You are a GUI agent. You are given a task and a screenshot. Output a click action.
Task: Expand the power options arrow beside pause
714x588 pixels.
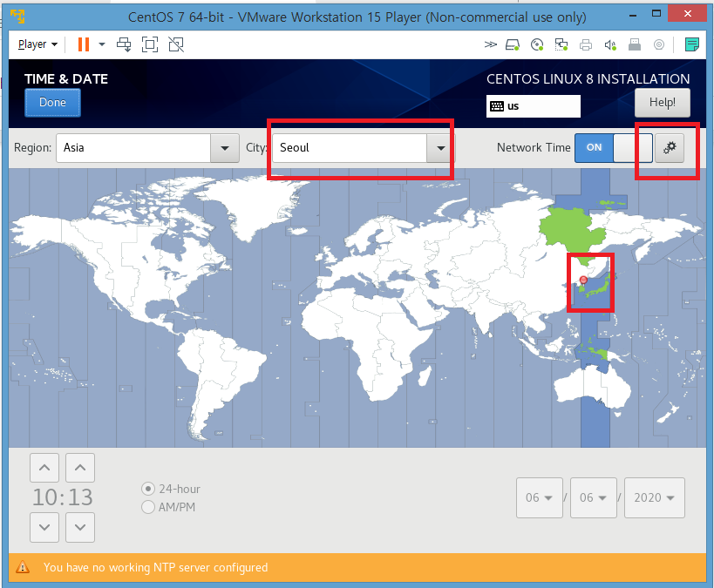coord(102,44)
